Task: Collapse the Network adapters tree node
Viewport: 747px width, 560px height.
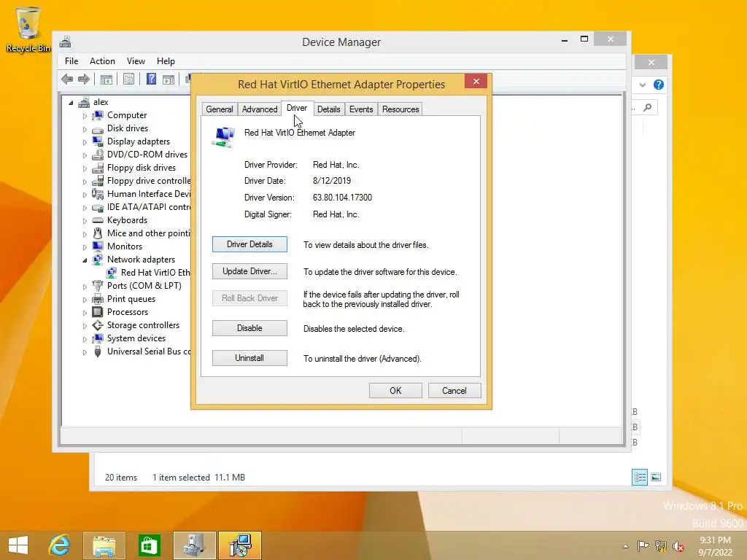Action: pos(85,260)
